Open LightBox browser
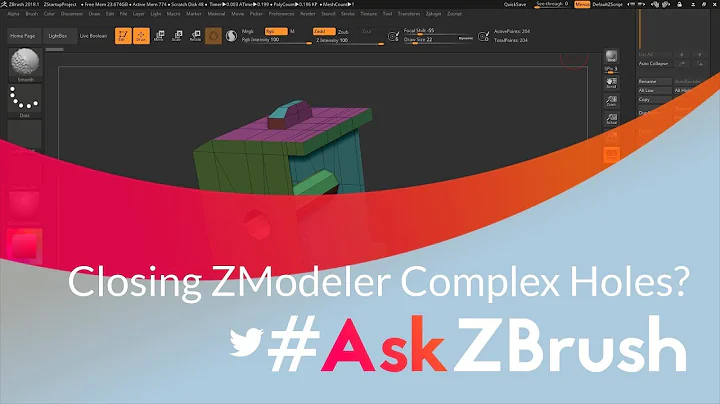The height and width of the screenshot is (404, 720). [x=58, y=36]
